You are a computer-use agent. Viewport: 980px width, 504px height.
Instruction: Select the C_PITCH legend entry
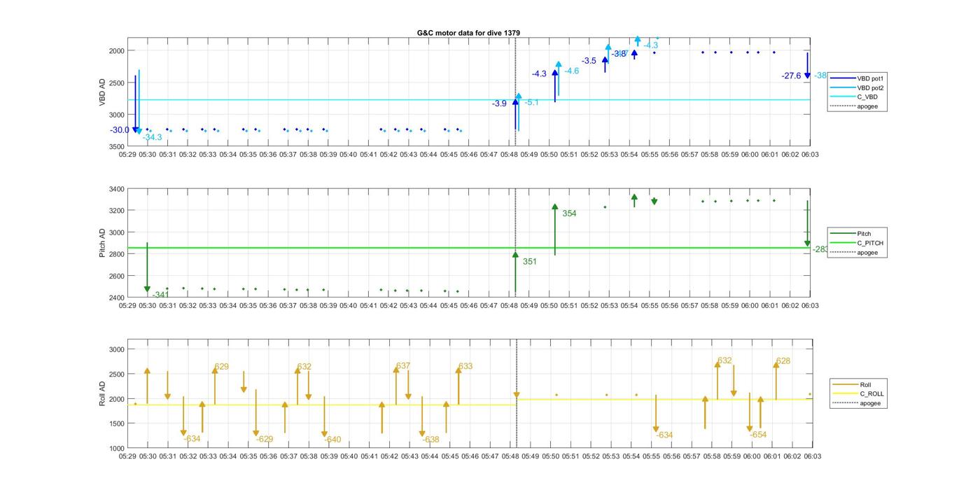click(869, 243)
